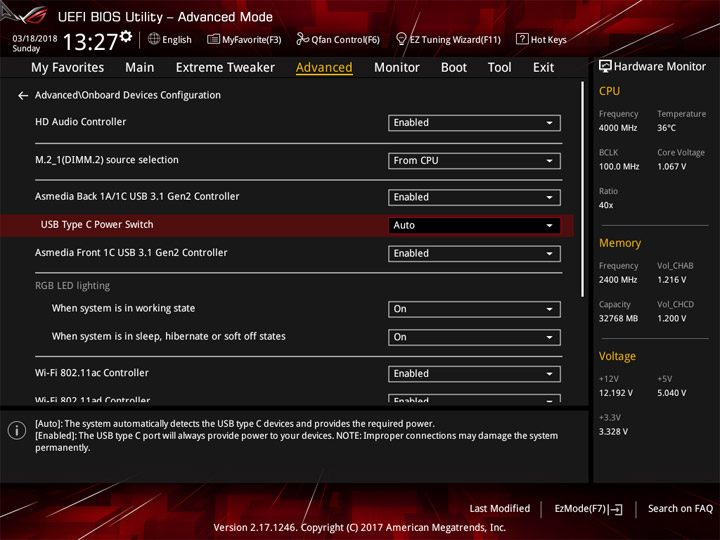The image size is (720, 540).
Task: Click 40x ratio value
Action: point(606,205)
